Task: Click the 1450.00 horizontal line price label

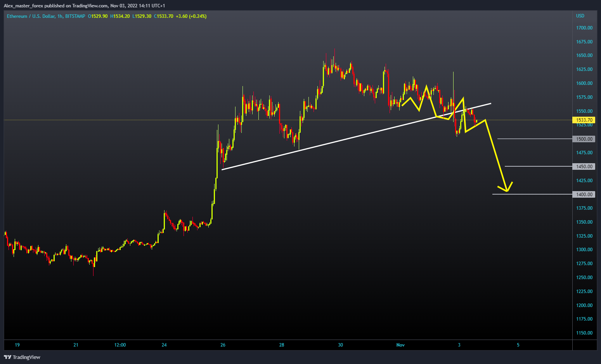Action: (x=584, y=166)
